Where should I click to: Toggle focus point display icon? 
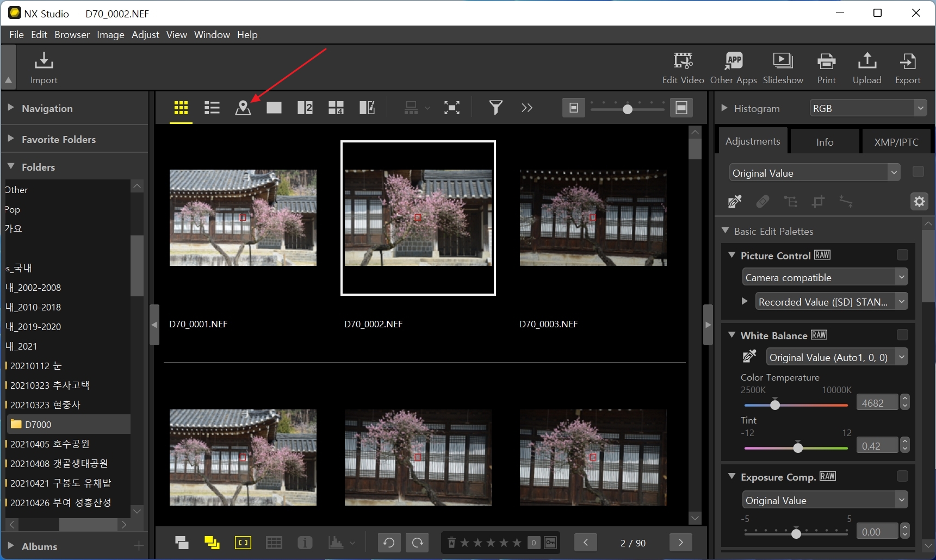point(243,543)
